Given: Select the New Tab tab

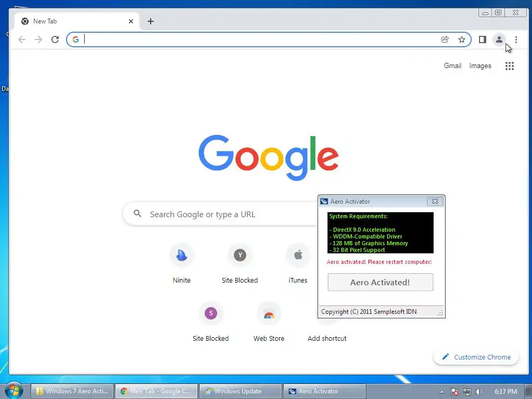Looking at the screenshot, I should pyautogui.click(x=77, y=21).
